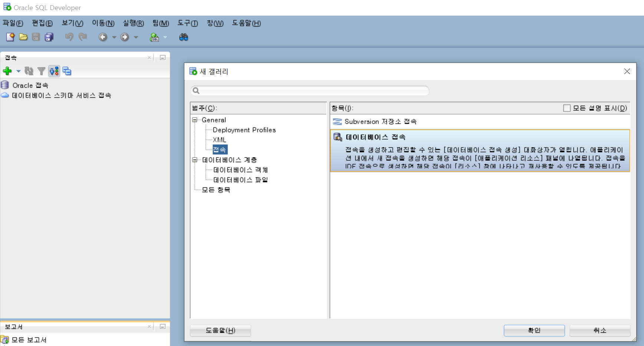The image size is (644, 346).
Task: Select the 데이터베이스 객체 category
Action: [x=240, y=170]
